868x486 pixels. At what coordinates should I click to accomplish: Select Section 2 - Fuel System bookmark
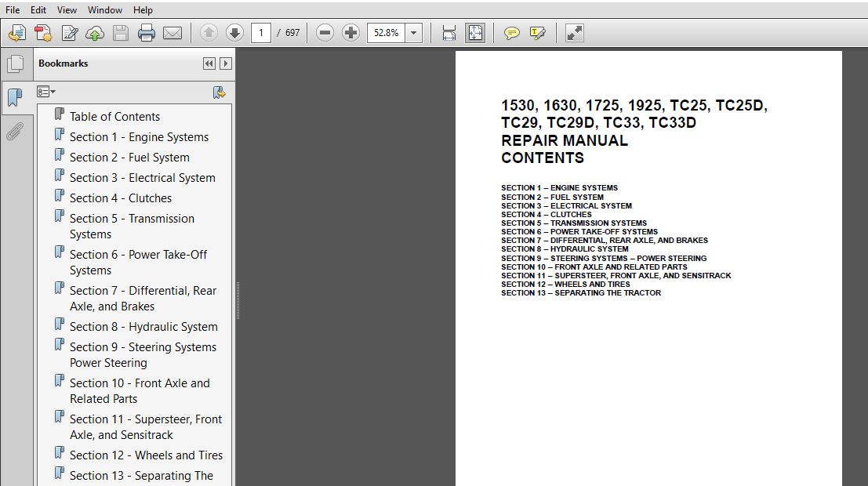point(129,158)
